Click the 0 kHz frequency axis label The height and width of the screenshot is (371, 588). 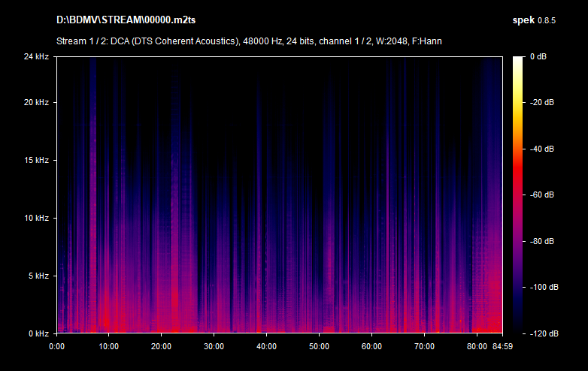[38, 333]
